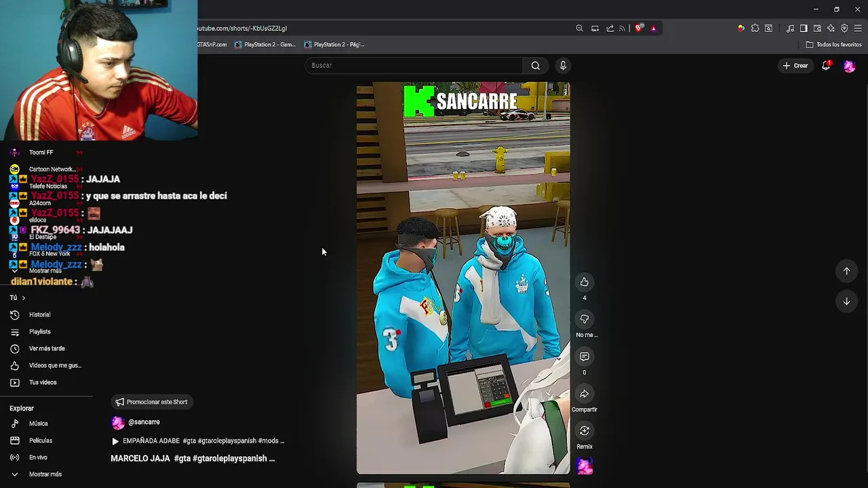Open EMPAÑADA ADABE linked video
This screenshot has width=868, height=488.
point(197,441)
